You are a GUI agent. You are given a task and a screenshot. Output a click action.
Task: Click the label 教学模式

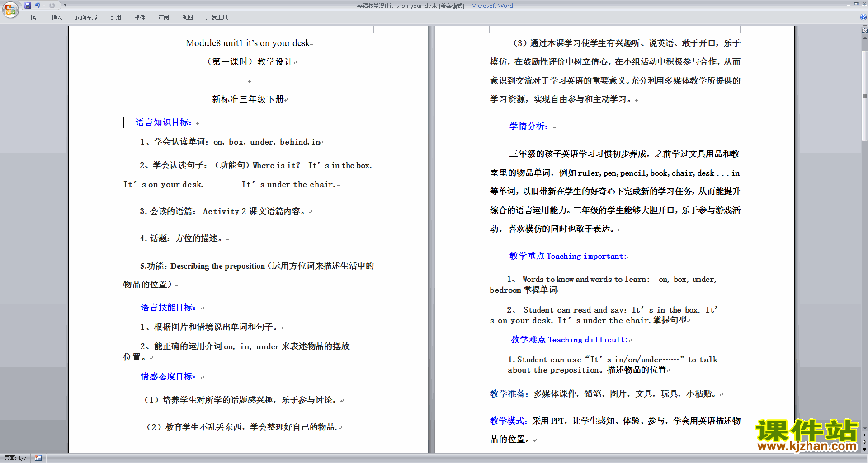(x=509, y=421)
